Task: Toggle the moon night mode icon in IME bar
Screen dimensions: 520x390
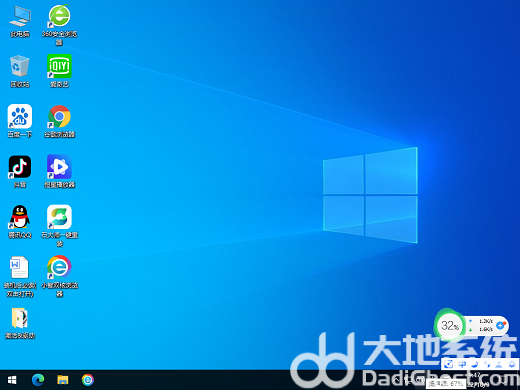Action: pyautogui.click(x=475, y=364)
